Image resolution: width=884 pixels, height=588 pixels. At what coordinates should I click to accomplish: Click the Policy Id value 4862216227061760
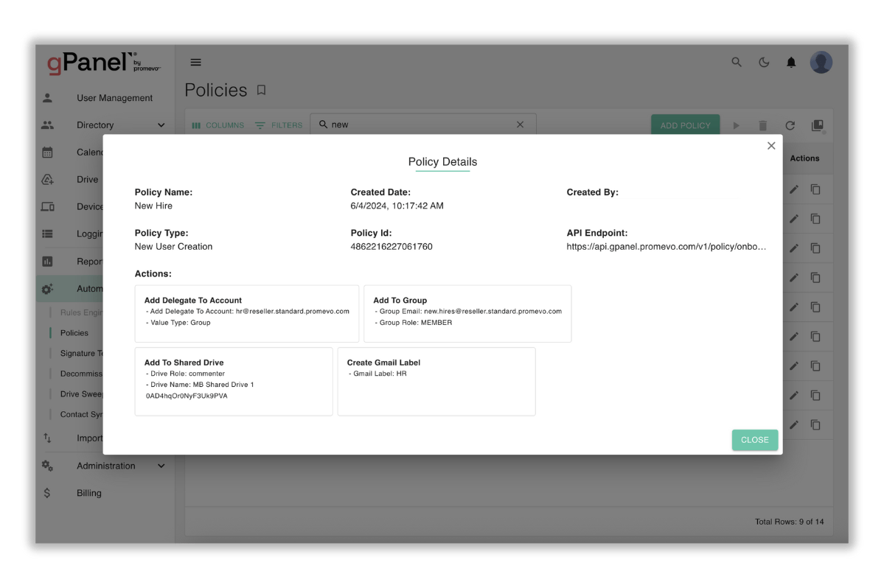click(x=391, y=247)
